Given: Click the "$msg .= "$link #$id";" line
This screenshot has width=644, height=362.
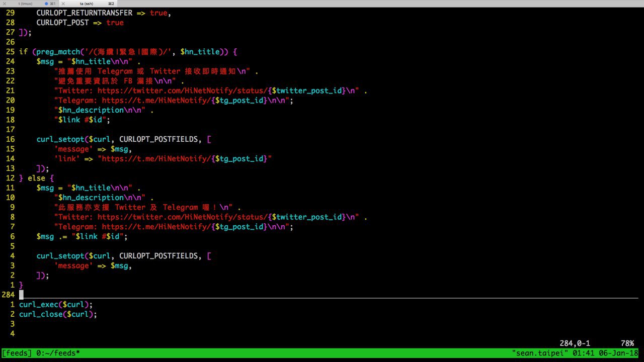Looking at the screenshot, I should pos(82,236).
